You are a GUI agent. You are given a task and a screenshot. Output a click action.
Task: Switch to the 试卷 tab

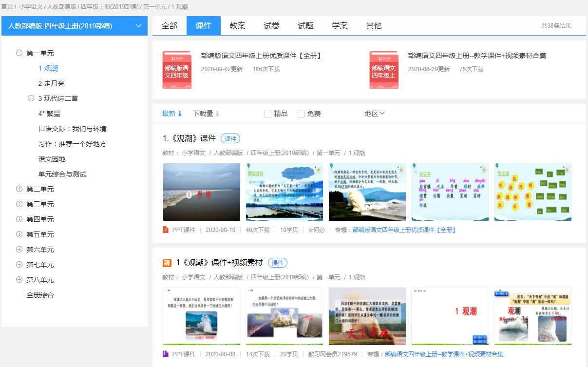coord(271,25)
